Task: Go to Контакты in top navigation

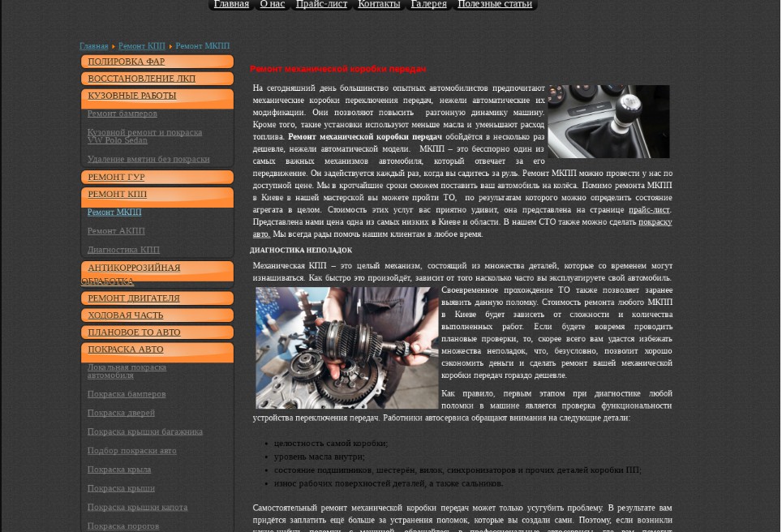Action: (379, 5)
